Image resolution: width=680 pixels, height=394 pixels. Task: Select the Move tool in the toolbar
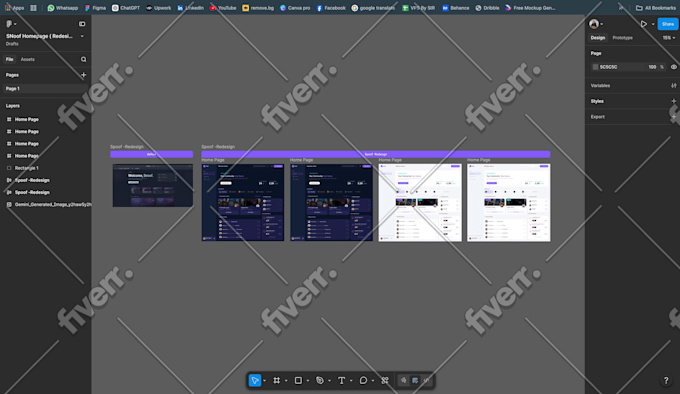point(255,380)
